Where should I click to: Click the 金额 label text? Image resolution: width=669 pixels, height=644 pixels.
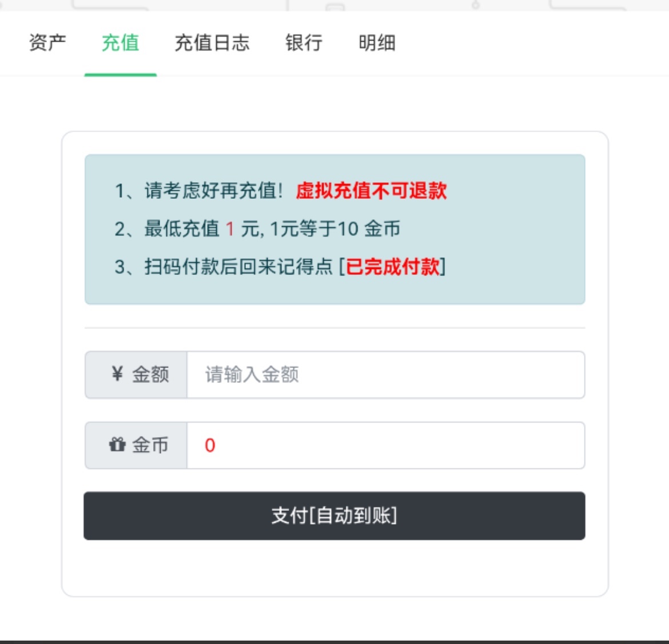tap(150, 375)
